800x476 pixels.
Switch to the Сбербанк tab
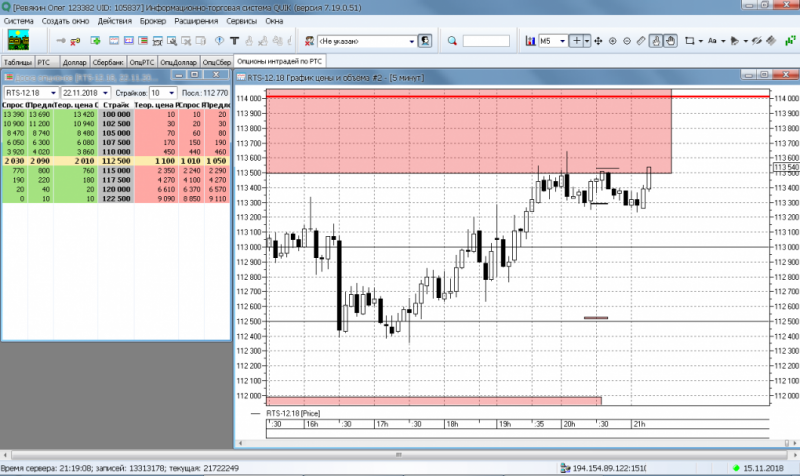[108, 62]
